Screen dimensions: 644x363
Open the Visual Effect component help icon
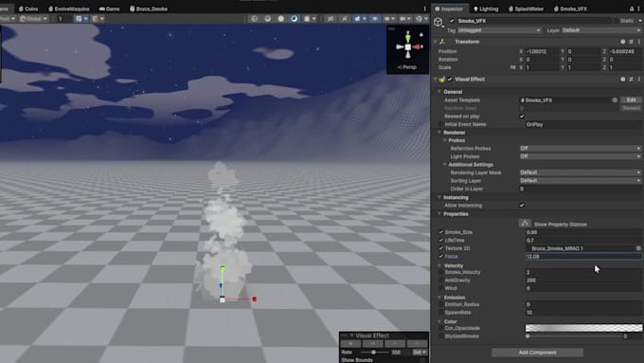tap(623, 80)
